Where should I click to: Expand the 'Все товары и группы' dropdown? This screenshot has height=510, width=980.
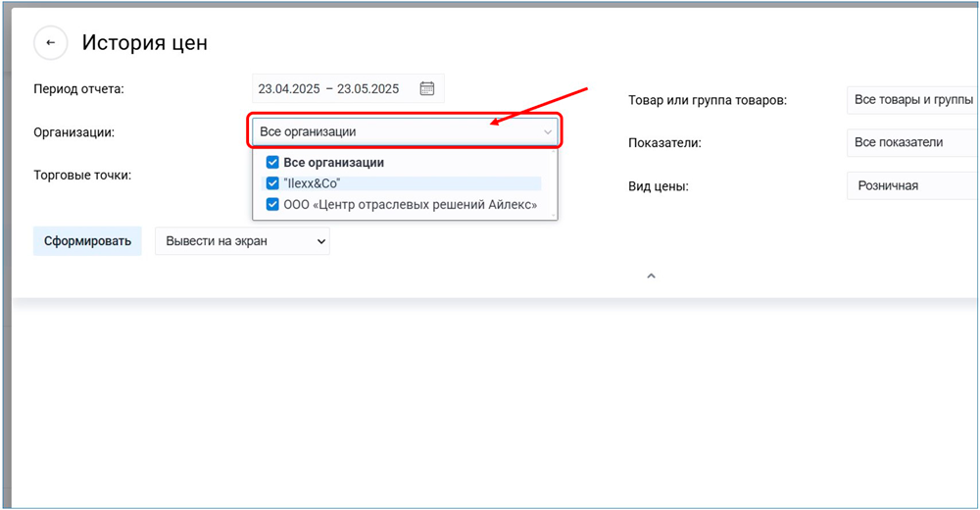click(911, 100)
